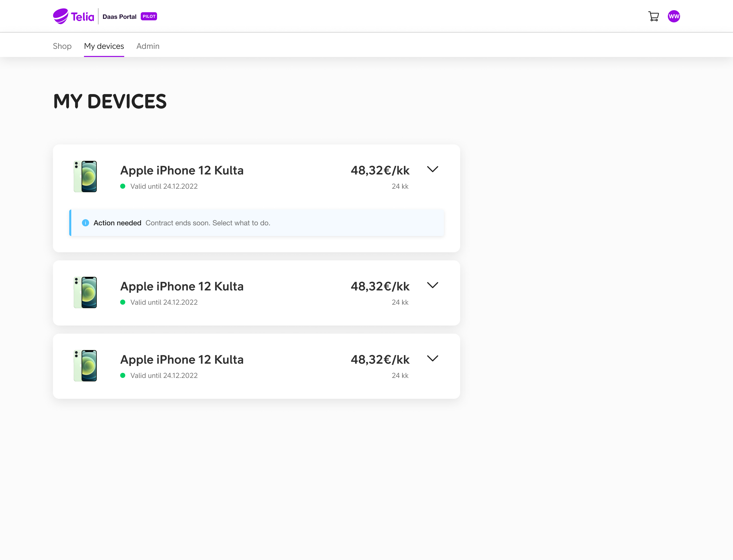Expand the first Apple iPhone 12 Kulta card
The image size is (733, 560).
[432, 169]
